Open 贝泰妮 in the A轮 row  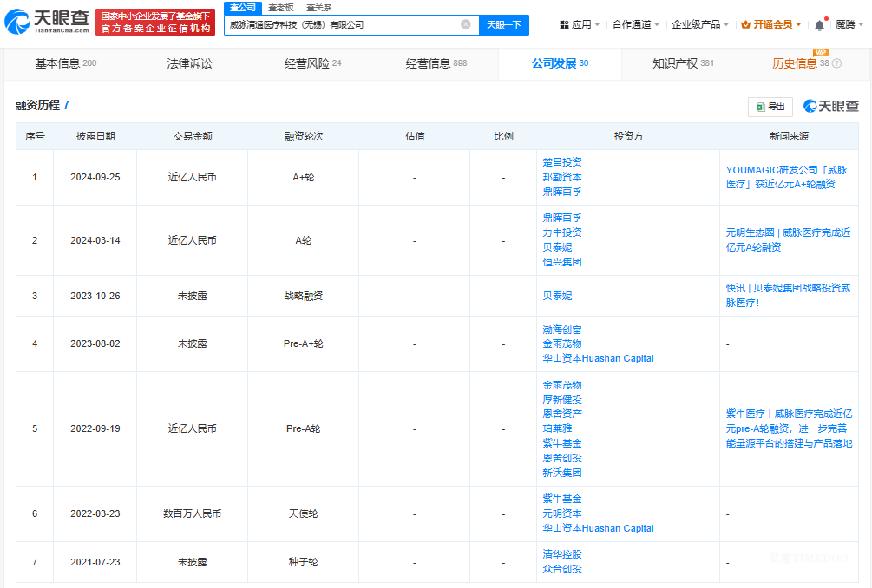[x=557, y=247]
